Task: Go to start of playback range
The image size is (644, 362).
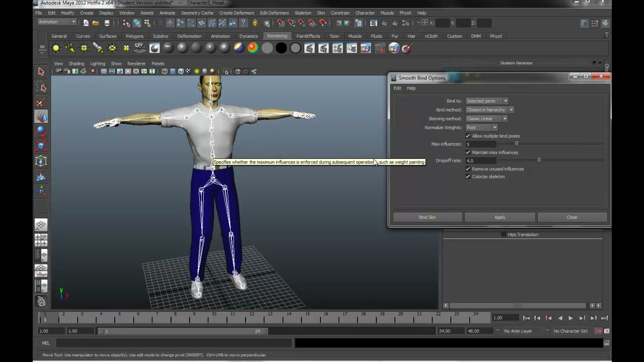Action: pos(526,318)
